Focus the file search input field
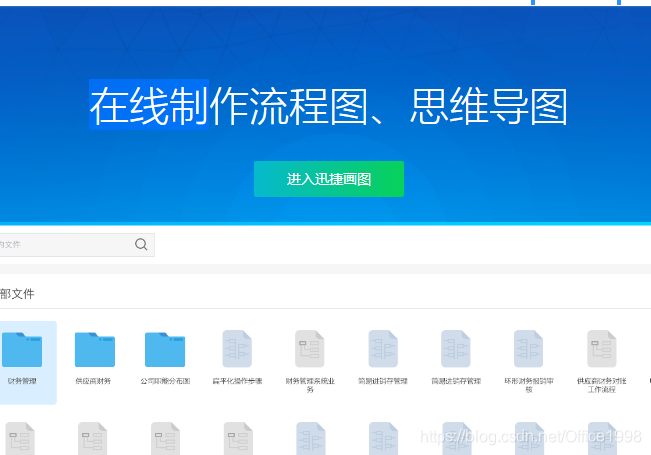The width and height of the screenshot is (651, 455). coord(77,245)
